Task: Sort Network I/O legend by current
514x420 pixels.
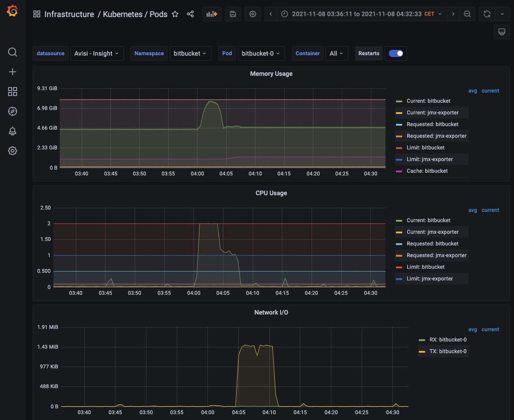Action: (x=490, y=329)
